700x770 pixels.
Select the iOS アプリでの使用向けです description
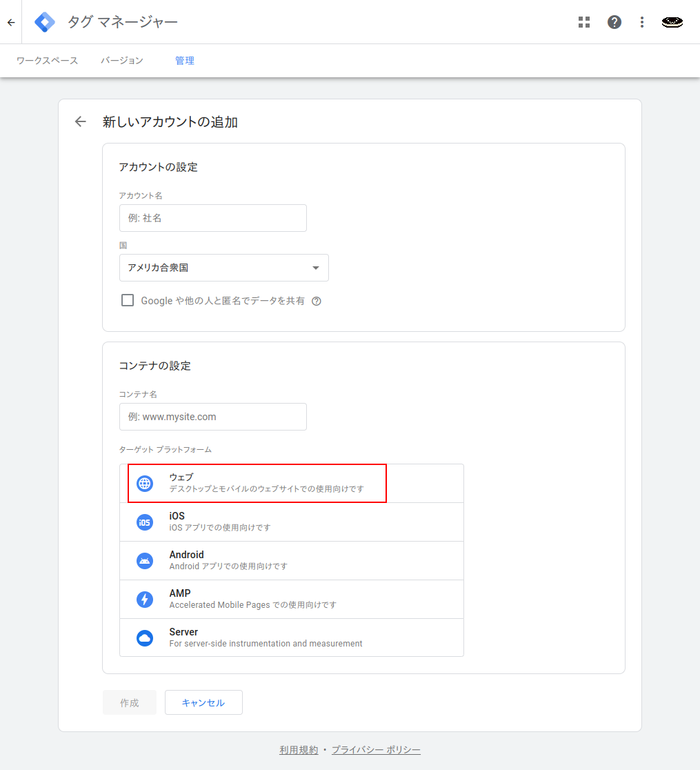[x=220, y=528]
